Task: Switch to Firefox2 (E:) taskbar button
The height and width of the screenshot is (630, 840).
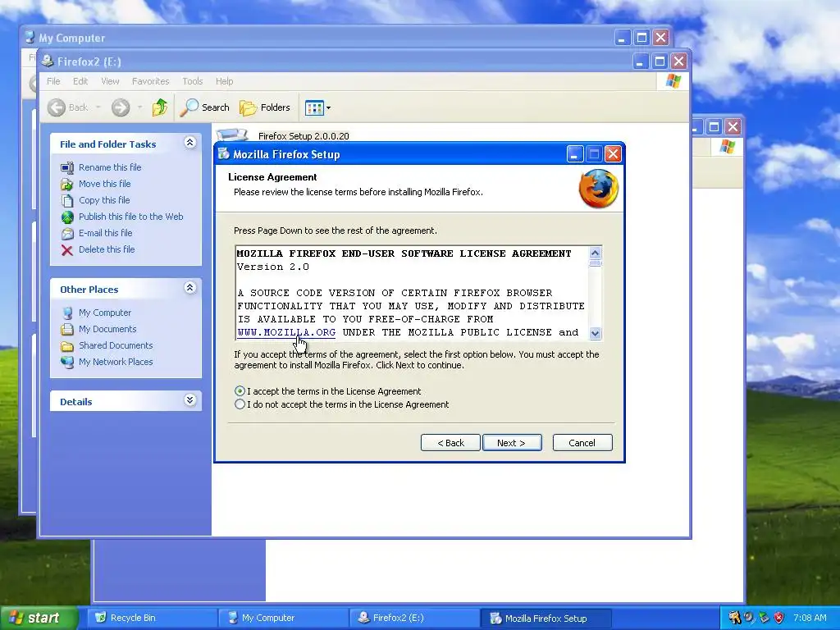Action: 414,619
